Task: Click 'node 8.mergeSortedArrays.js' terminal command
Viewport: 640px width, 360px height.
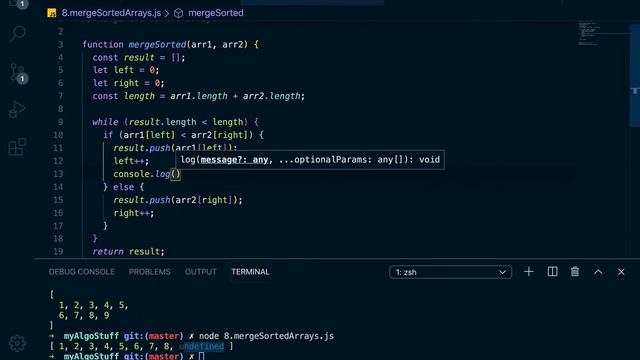Action: [x=267, y=336]
